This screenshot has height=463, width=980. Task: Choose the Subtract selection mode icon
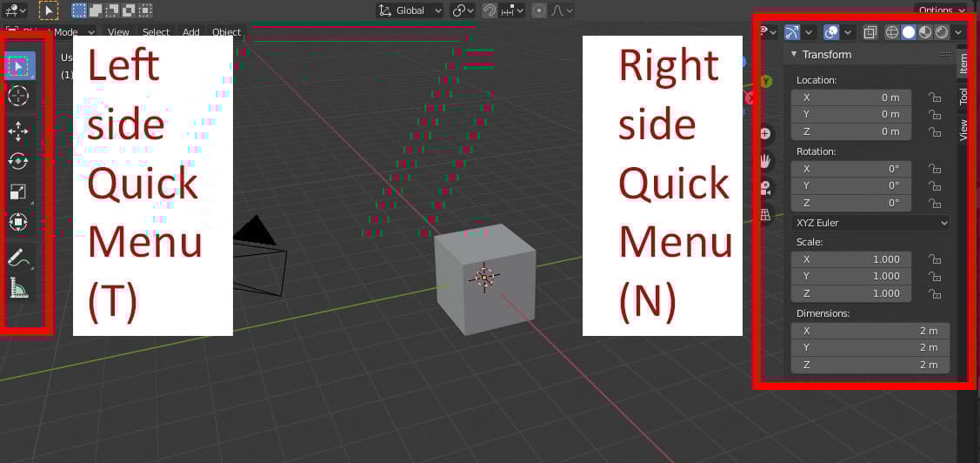(x=112, y=10)
